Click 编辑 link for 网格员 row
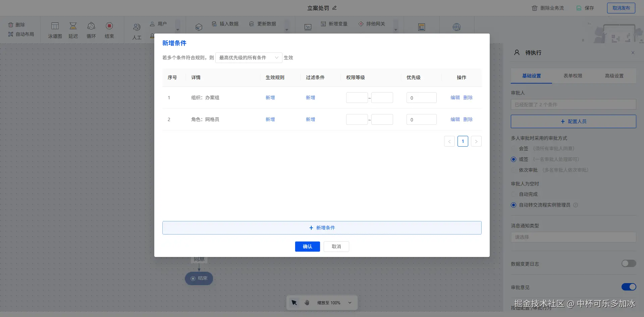 (x=455, y=119)
